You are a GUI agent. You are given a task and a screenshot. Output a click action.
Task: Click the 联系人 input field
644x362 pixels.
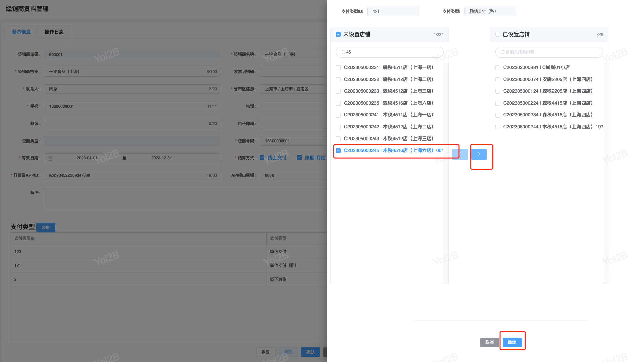click(132, 89)
